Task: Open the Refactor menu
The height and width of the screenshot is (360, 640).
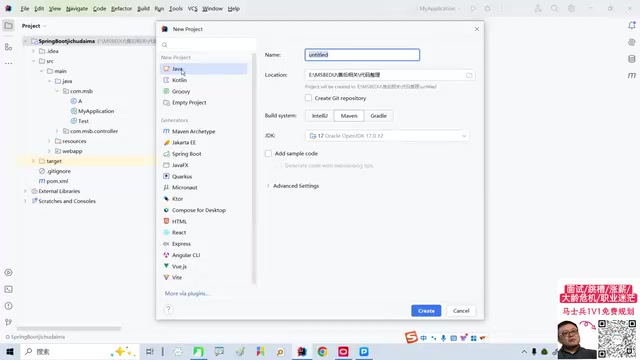Action: coord(122,9)
